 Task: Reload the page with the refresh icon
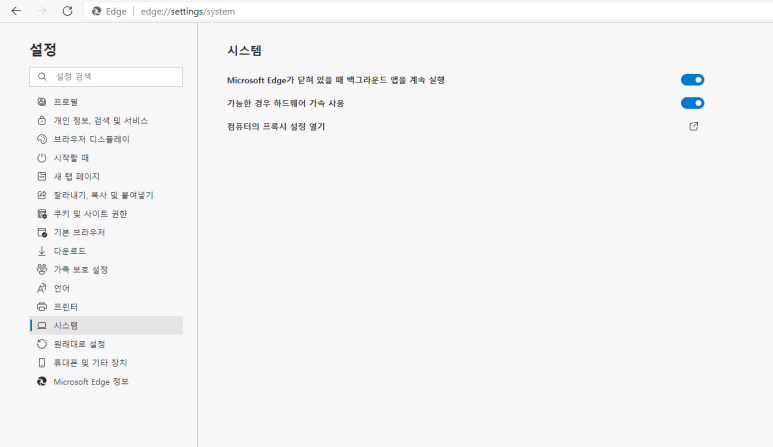[x=68, y=11]
